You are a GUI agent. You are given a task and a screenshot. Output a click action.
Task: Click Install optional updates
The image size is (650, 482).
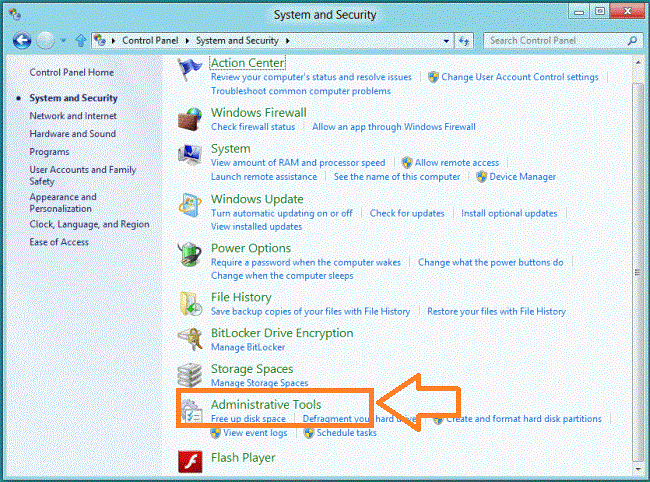pos(509,213)
